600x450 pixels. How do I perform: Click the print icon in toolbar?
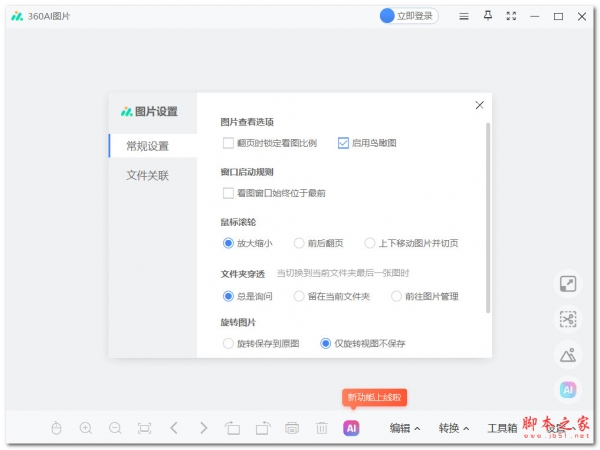point(292,428)
